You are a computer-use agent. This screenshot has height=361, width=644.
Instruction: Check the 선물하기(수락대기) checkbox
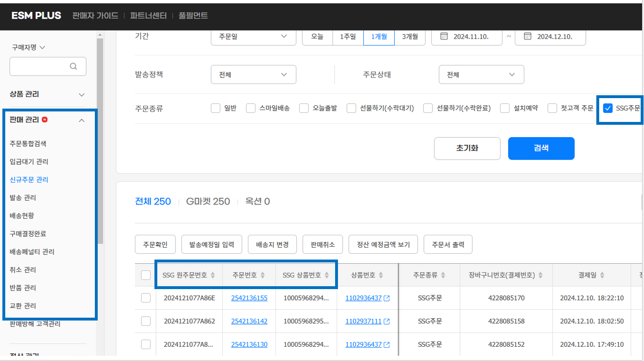(352, 108)
